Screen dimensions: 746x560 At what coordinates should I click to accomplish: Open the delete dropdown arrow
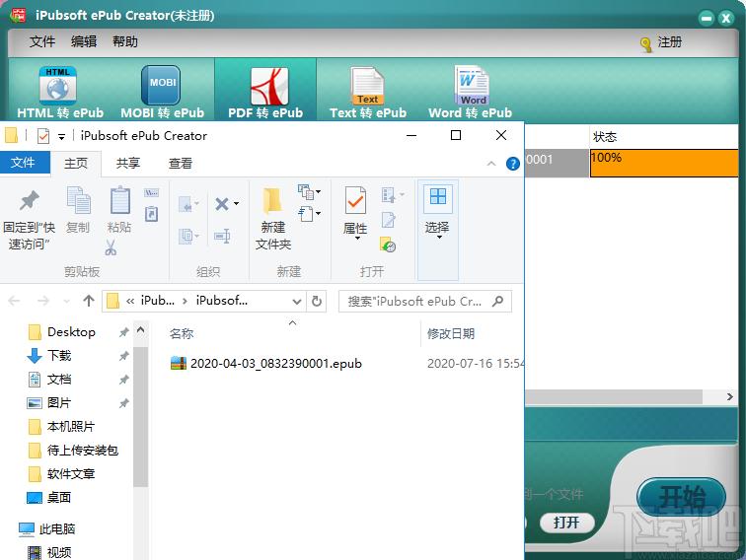coord(237,204)
